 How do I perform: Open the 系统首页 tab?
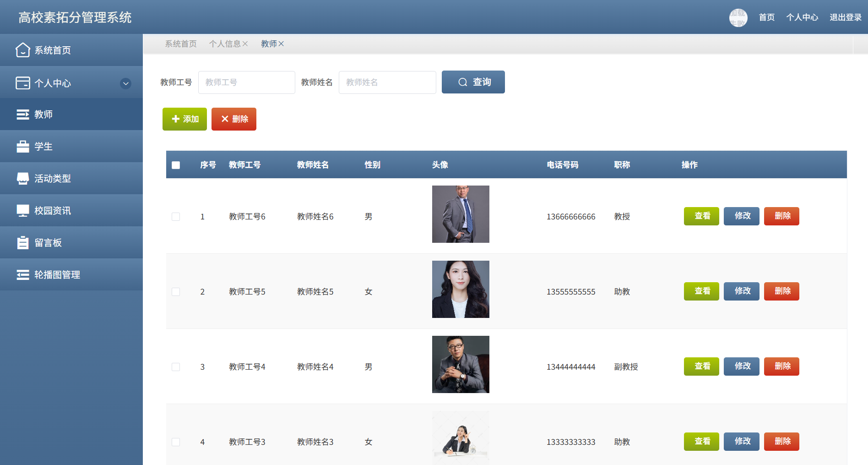[x=181, y=44]
